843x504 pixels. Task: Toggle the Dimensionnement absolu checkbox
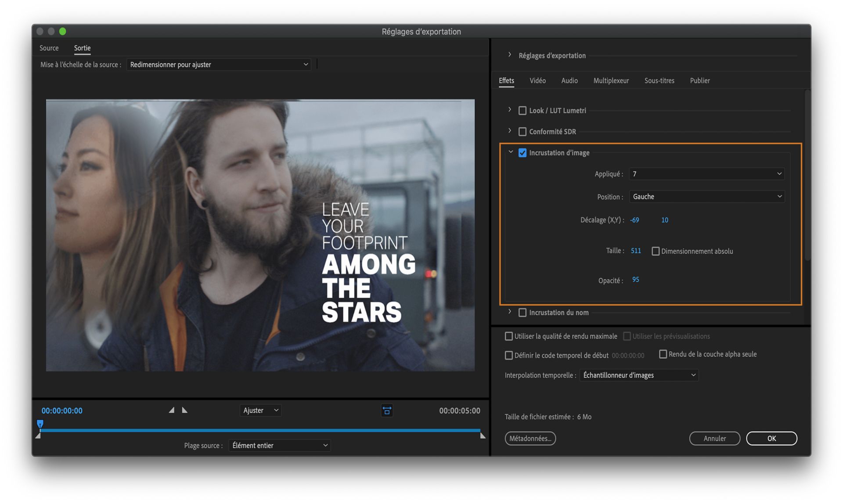(x=655, y=251)
